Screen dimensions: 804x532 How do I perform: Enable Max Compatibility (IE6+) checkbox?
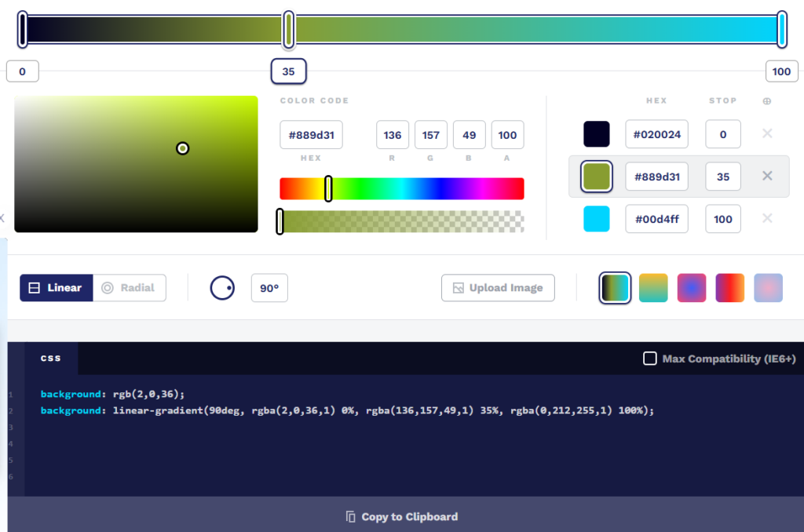pyautogui.click(x=650, y=359)
